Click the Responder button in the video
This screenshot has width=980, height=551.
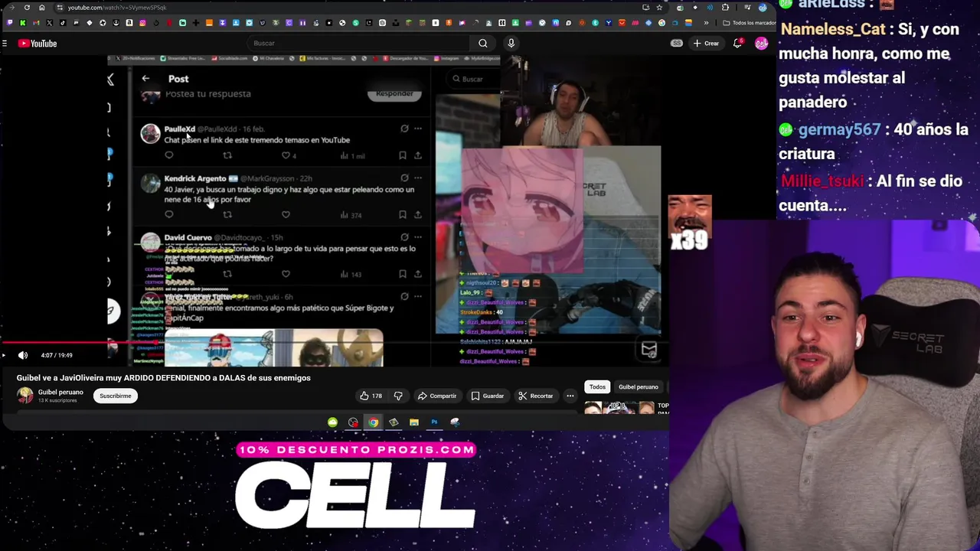[394, 93]
